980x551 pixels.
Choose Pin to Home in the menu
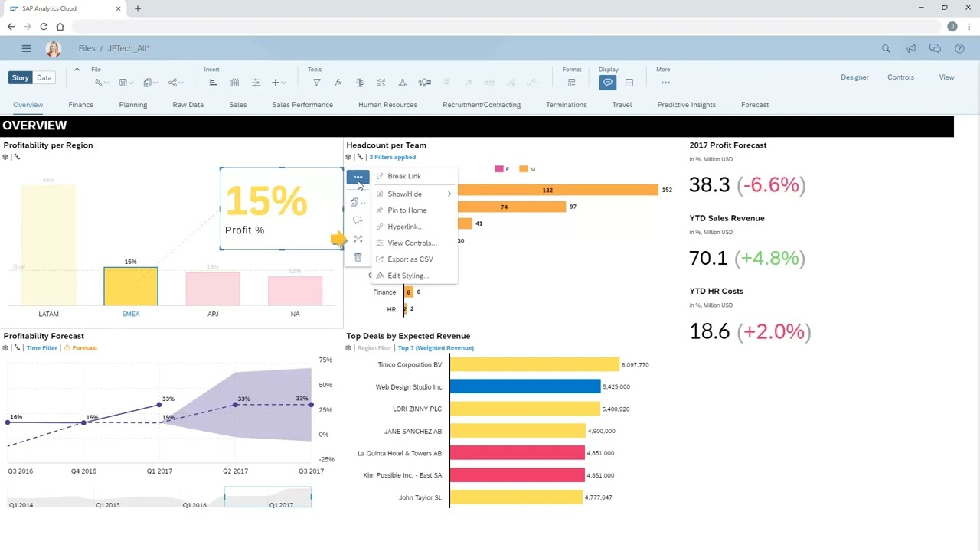point(413,210)
